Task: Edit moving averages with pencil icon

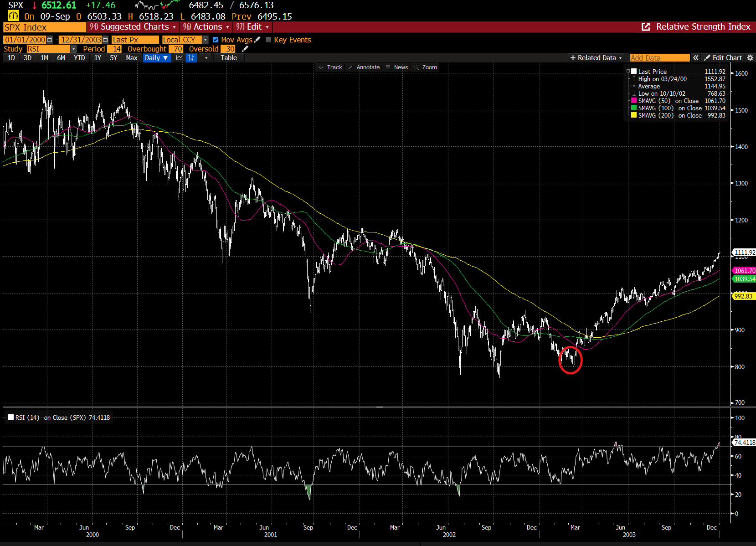Action: coord(257,40)
